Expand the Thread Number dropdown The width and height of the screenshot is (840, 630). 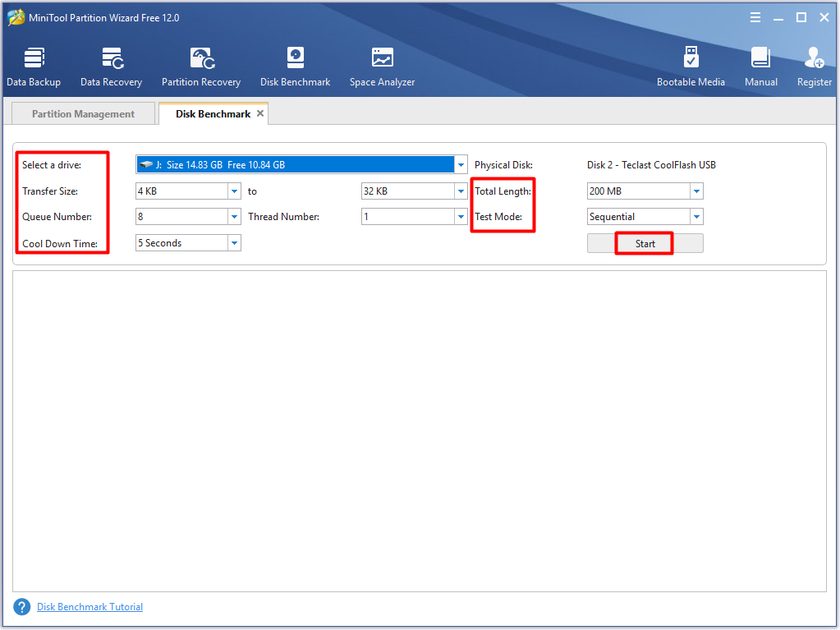coord(461,217)
